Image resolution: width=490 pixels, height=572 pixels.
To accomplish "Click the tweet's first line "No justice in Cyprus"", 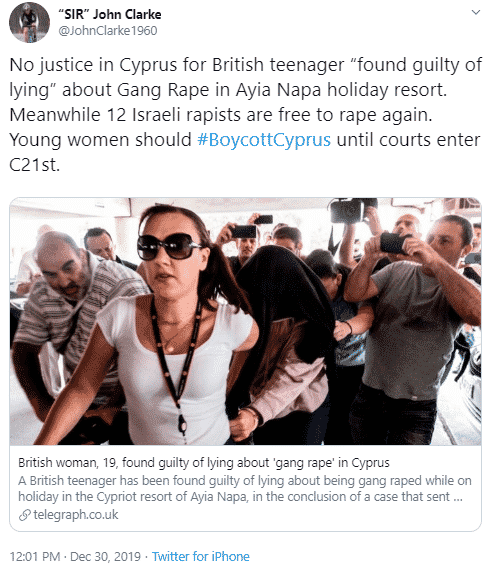I will 245,65.
